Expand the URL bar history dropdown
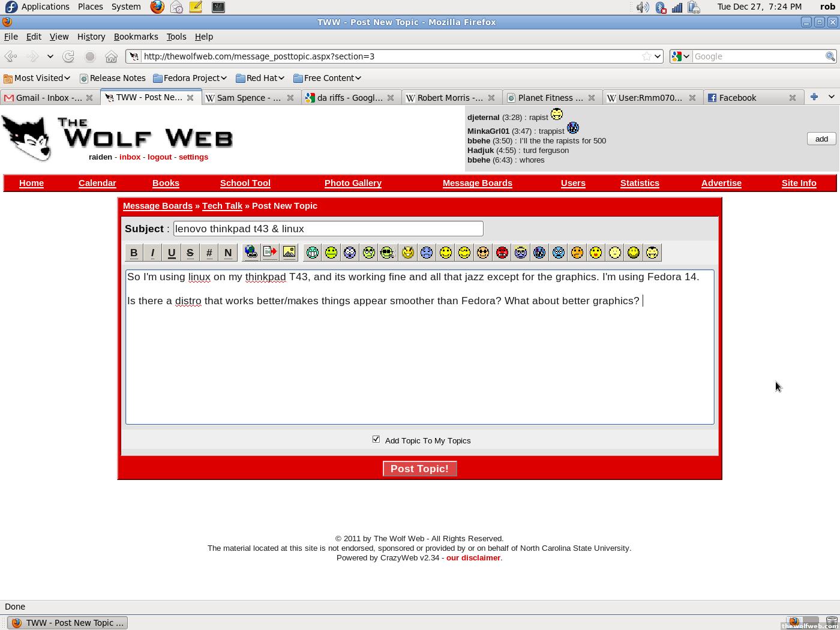 658,56
